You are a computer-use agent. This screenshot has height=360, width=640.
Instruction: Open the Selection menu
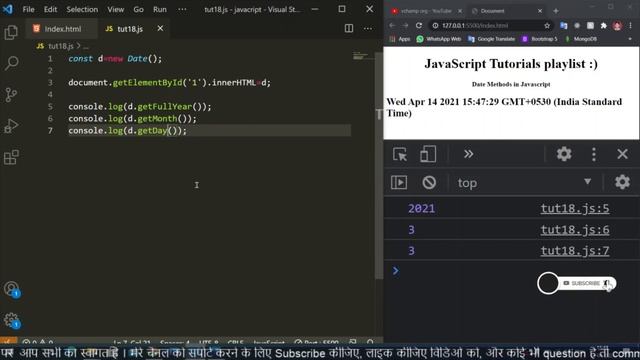pos(82,9)
